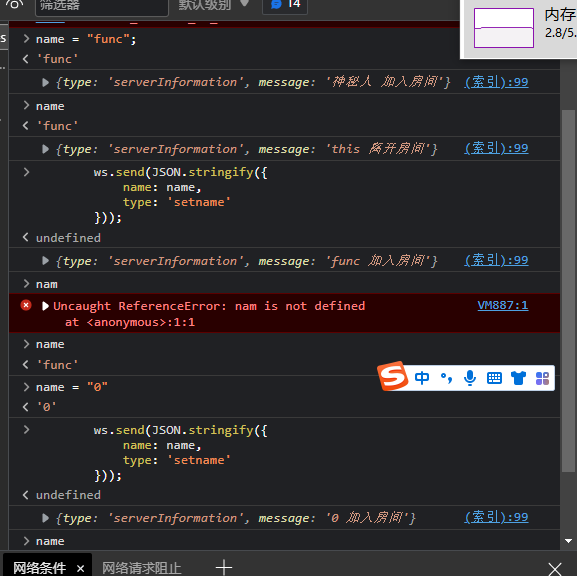
Task: Expand the Uncaught ReferenceError stack trace
Action: point(45,306)
